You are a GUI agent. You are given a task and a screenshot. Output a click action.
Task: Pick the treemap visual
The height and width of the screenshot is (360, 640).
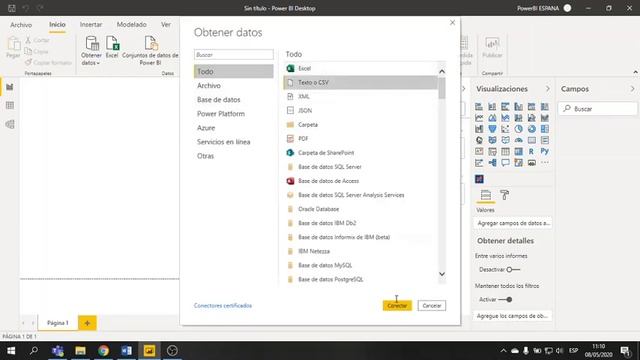[544, 129]
